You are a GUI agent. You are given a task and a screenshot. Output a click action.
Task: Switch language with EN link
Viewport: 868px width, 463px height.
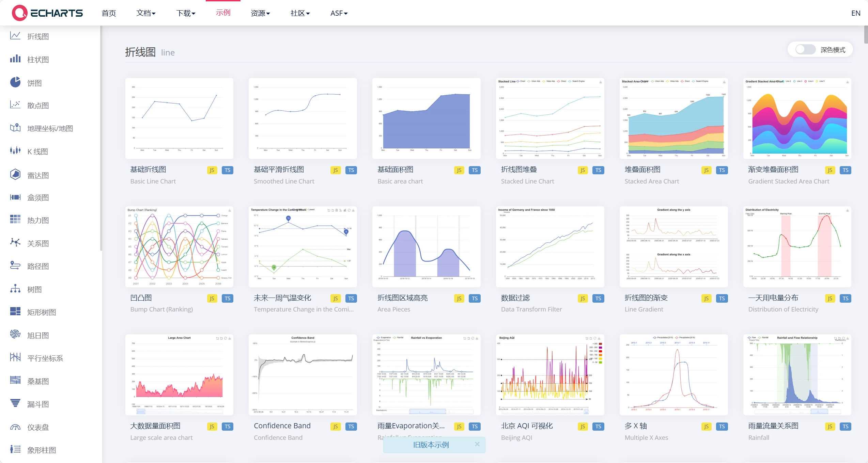coord(855,13)
